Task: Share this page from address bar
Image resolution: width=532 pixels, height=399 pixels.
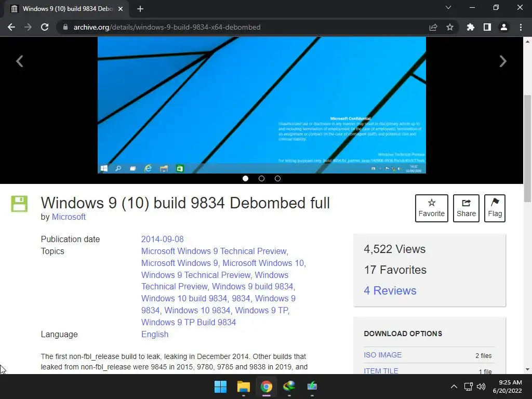Action: [x=433, y=27]
